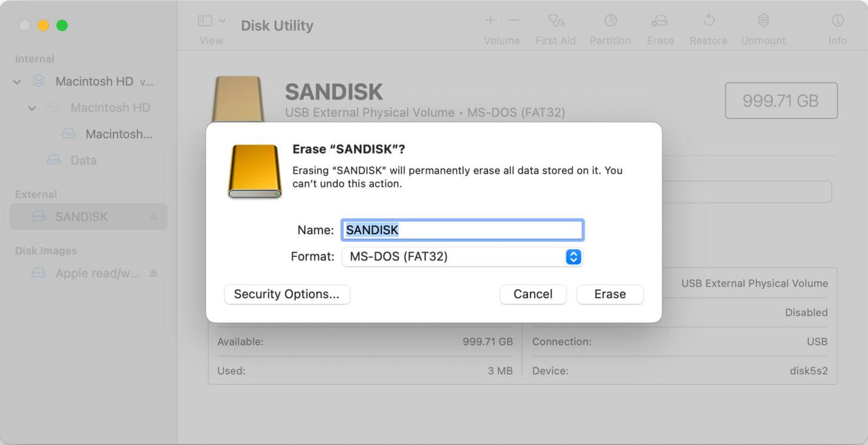Open the Partition tool
This screenshot has width=868, height=445.
click(x=610, y=27)
